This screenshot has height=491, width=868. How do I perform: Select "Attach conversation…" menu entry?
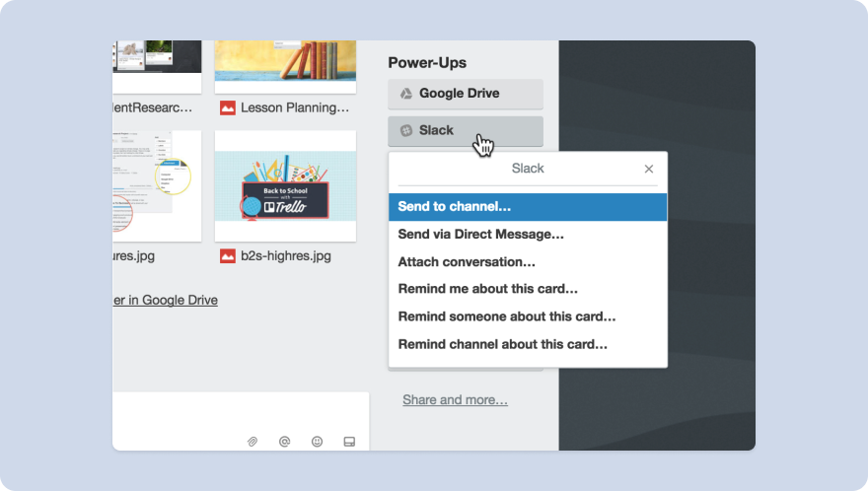[x=467, y=262]
